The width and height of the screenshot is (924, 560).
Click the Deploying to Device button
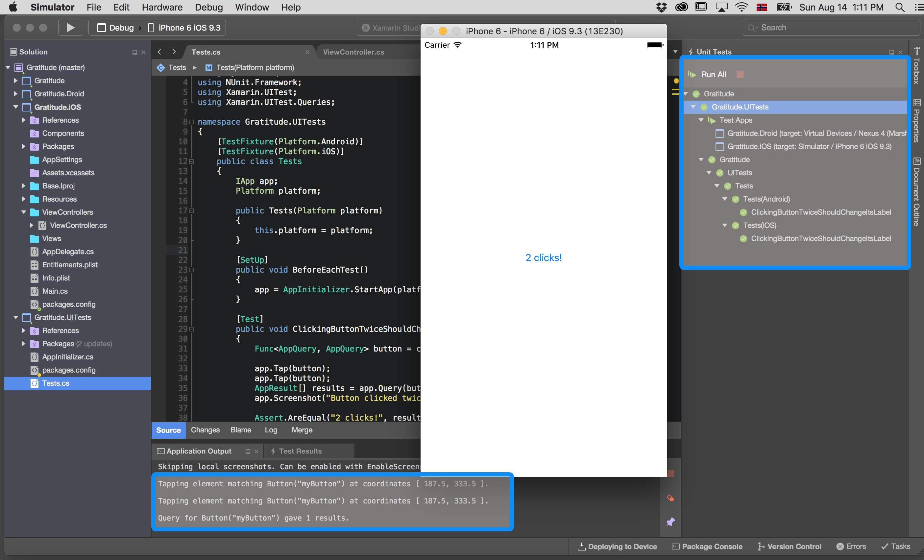617,546
